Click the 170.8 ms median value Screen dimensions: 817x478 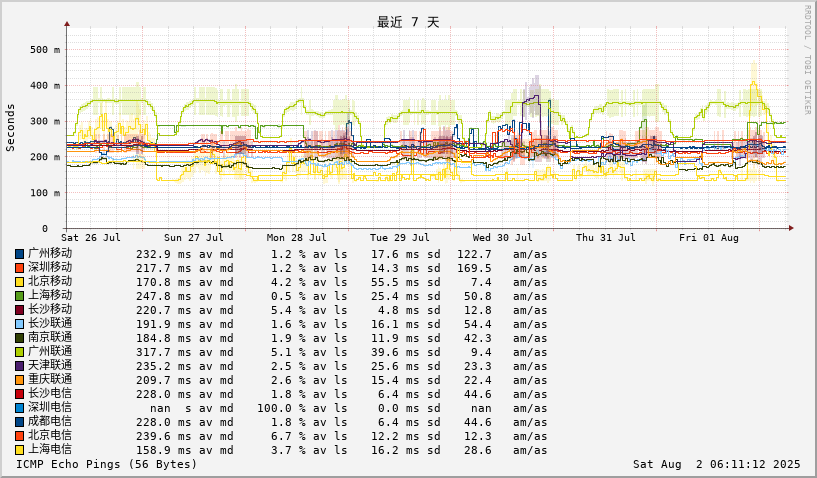tap(164, 283)
